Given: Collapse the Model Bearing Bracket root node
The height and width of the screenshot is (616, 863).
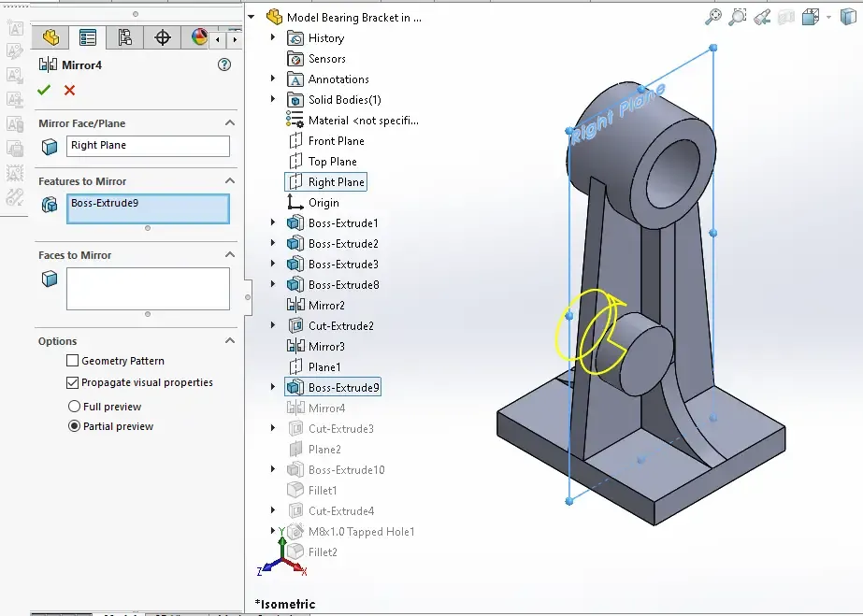Looking at the screenshot, I should [x=252, y=17].
